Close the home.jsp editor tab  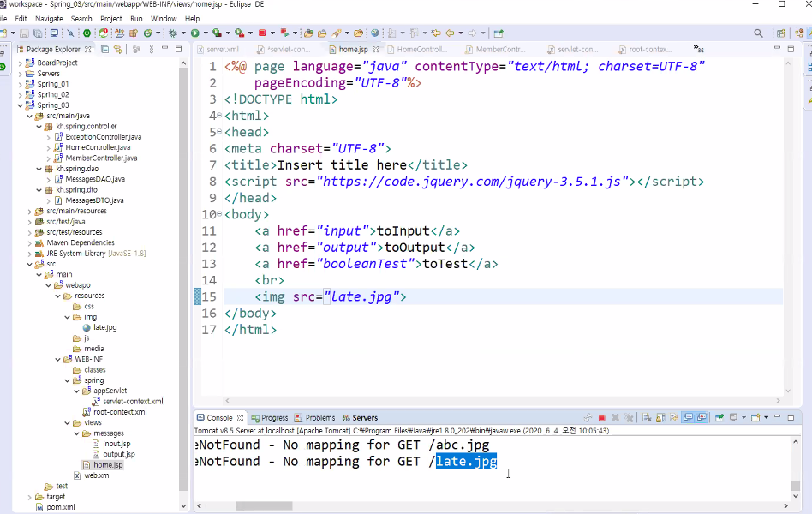click(x=376, y=49)
